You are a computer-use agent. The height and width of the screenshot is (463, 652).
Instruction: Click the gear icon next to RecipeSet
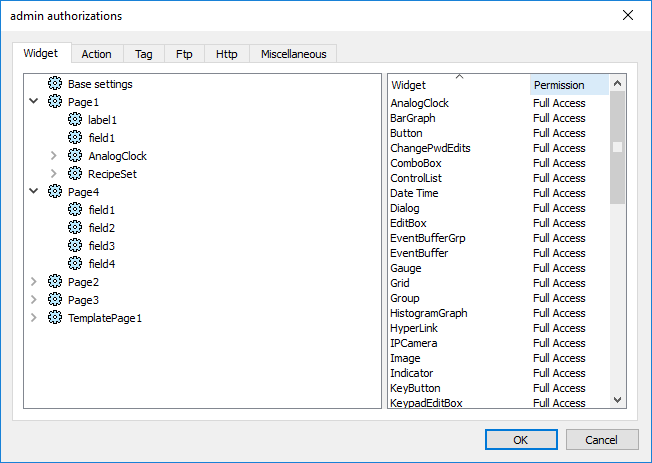click(x=75, y=174)
